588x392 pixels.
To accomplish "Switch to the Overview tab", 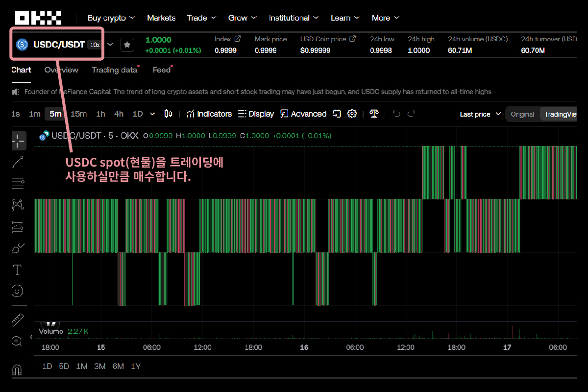I will (x=61, y=70).
